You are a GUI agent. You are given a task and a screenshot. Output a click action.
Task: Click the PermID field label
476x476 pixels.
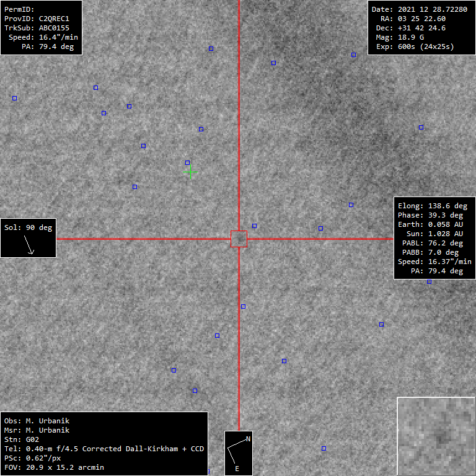click(x=19, y=9)
